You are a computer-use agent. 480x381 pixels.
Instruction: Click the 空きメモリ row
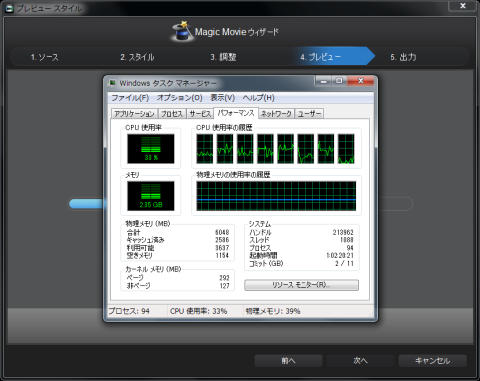point(178,255)
